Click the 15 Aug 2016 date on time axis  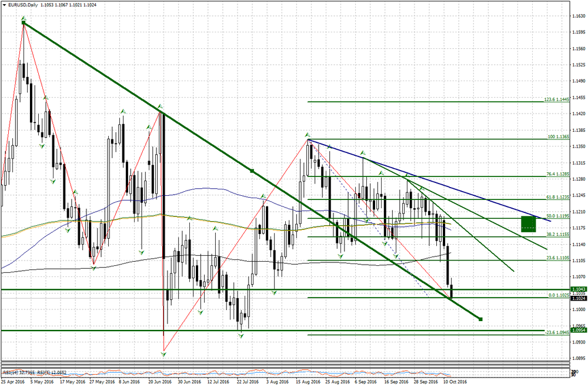point(308,382)
